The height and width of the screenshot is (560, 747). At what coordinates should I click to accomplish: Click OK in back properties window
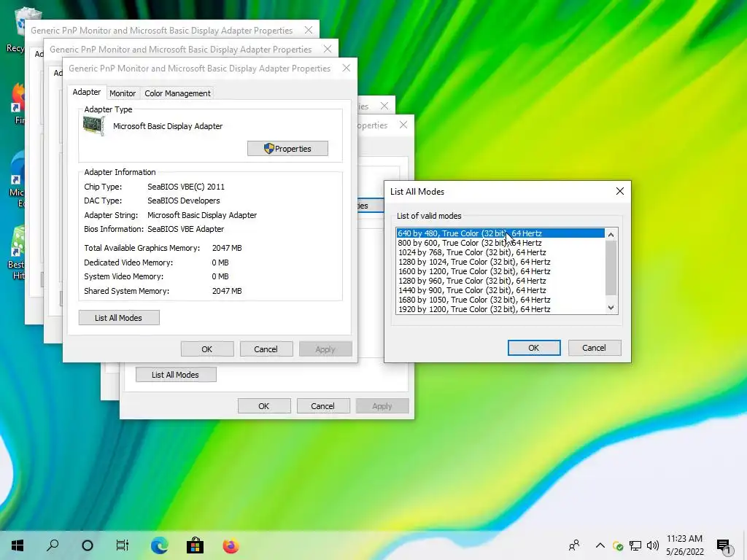(x=264, y=406)
